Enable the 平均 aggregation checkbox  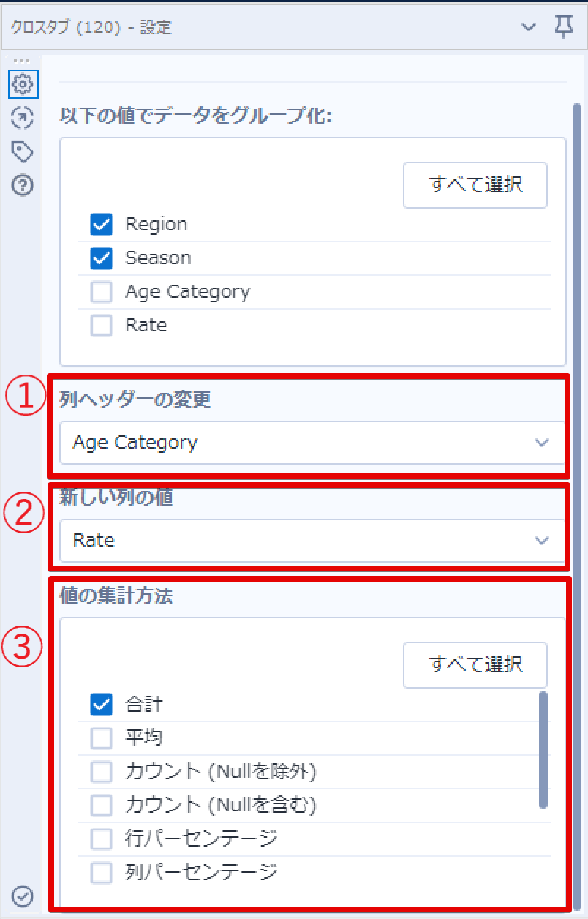tap(102, 738)
